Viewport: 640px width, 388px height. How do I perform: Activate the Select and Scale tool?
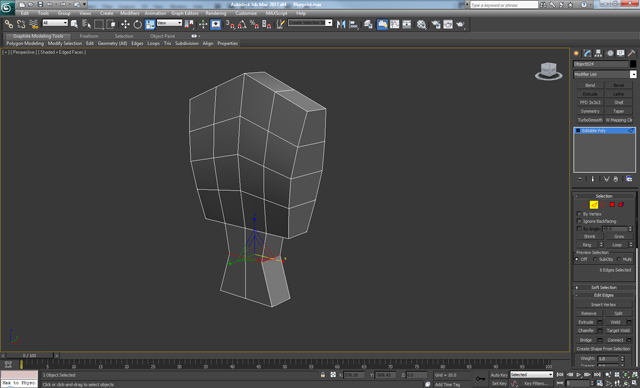(x=150, y=24)
